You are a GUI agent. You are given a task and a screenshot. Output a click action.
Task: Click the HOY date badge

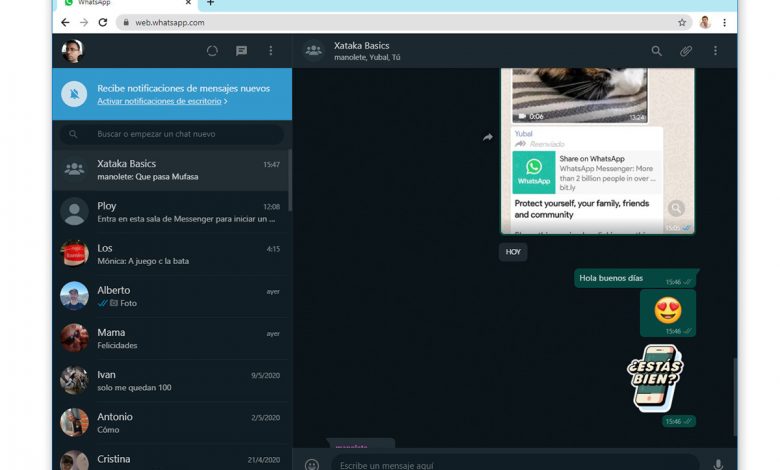coord(513,252)
